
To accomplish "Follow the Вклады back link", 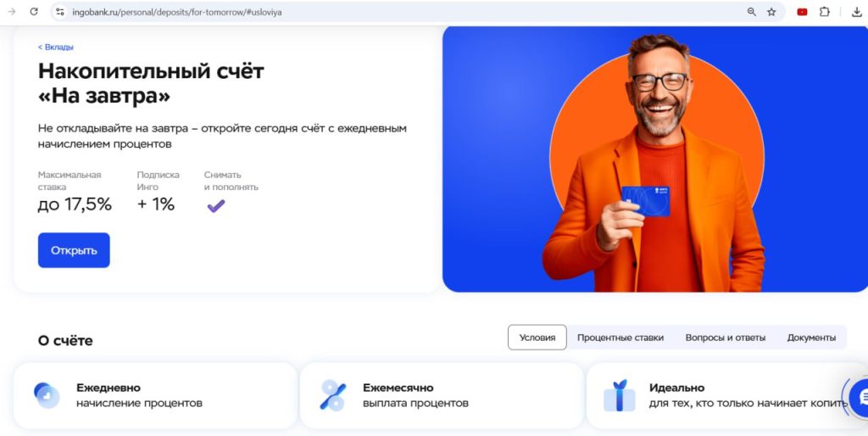I will point(55,48).
